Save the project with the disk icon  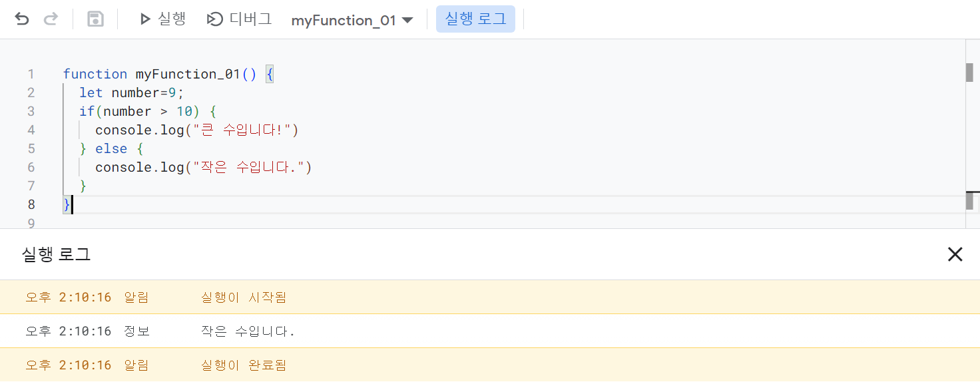pyautogui.click(x=95, y=19)
